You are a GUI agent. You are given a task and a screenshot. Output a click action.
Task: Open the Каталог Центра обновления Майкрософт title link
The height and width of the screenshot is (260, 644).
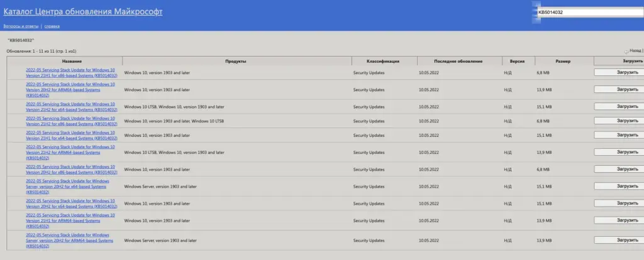[83, 12]
